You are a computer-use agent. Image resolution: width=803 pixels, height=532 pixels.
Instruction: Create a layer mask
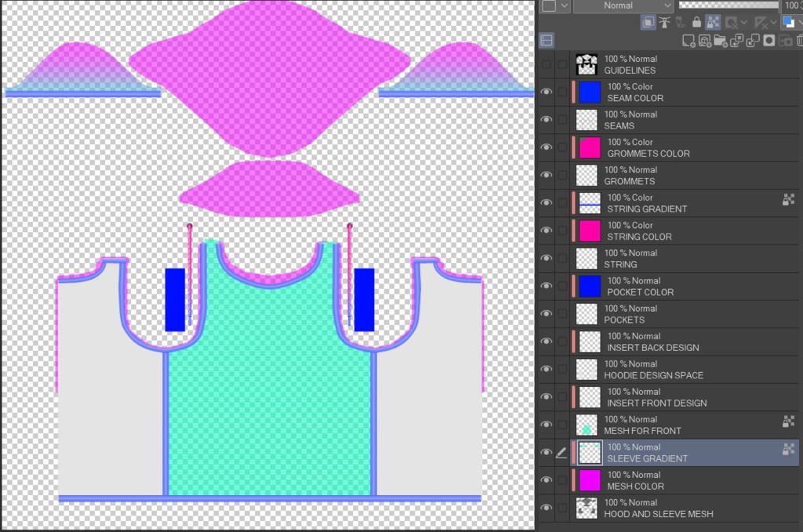769,40
